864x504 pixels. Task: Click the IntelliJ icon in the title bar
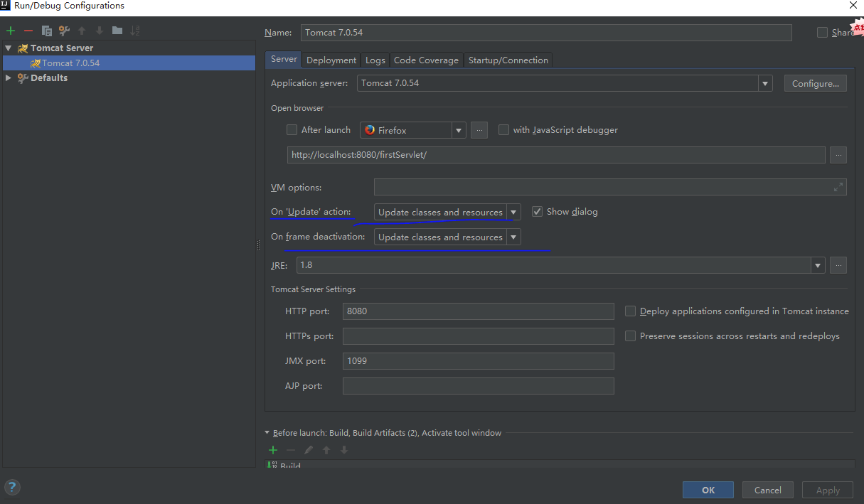pos(6,6)
